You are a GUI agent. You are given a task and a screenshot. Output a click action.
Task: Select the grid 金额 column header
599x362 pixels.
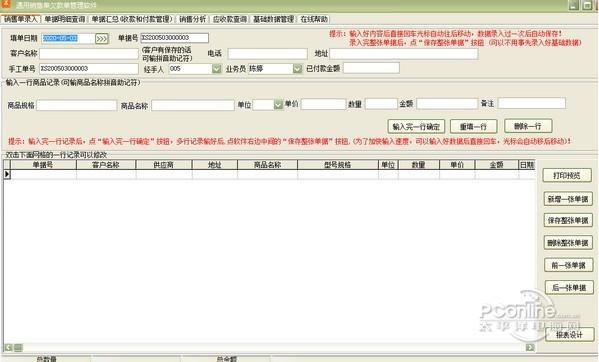click(x=497, y=165)
